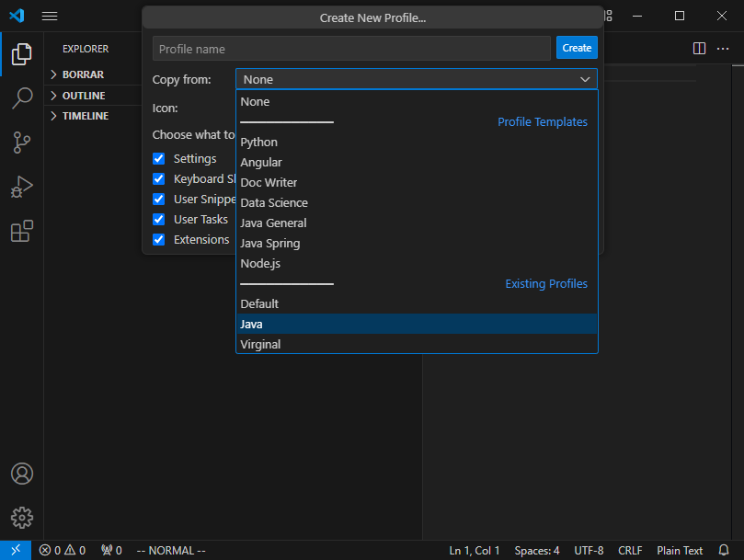744x560 pixels.
Task: Click the Profile name input field
Action: pyautogui.click(x=351, y=49)
